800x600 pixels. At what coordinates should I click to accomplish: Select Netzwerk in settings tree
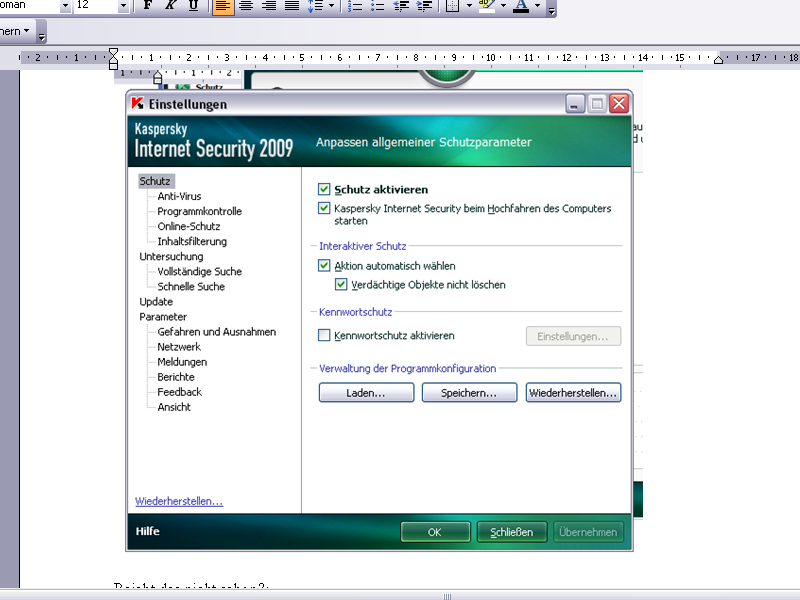(179, 346)
